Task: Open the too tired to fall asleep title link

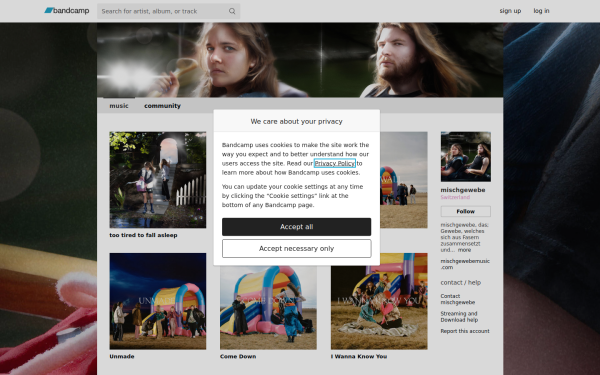Action: 143,235
